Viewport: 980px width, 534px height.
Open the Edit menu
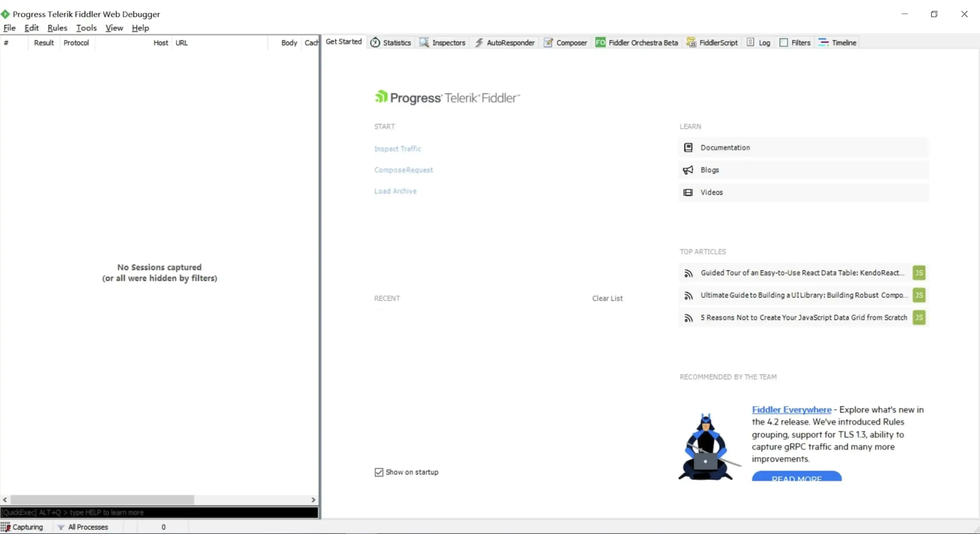pyautogui.click(x=32, y=28)
